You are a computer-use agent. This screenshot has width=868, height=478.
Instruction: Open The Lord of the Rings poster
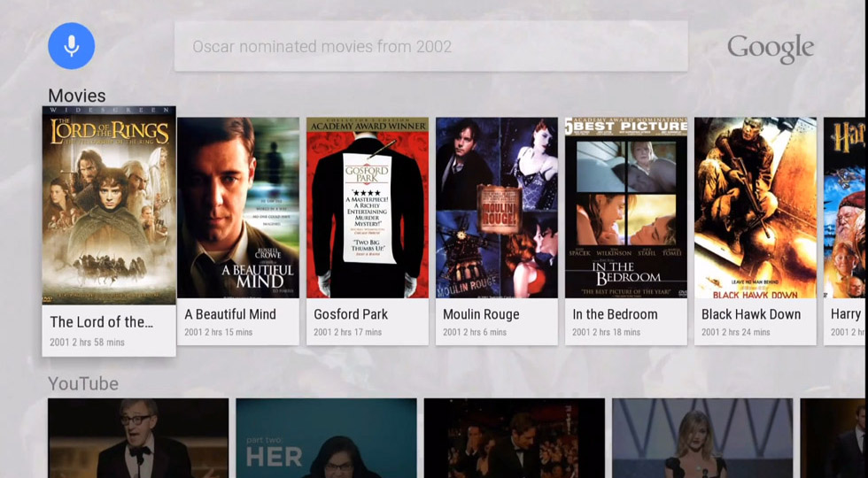click(x=109, y=205)
